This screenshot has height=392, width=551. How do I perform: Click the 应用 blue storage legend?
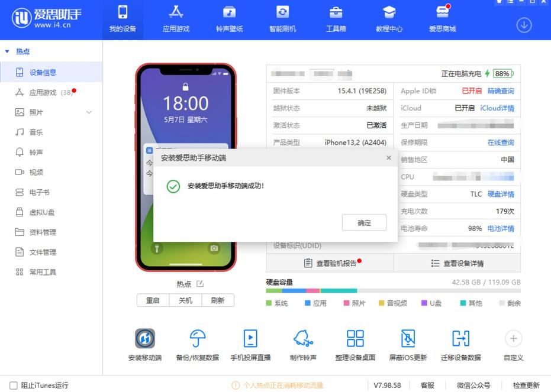point(315,303)
